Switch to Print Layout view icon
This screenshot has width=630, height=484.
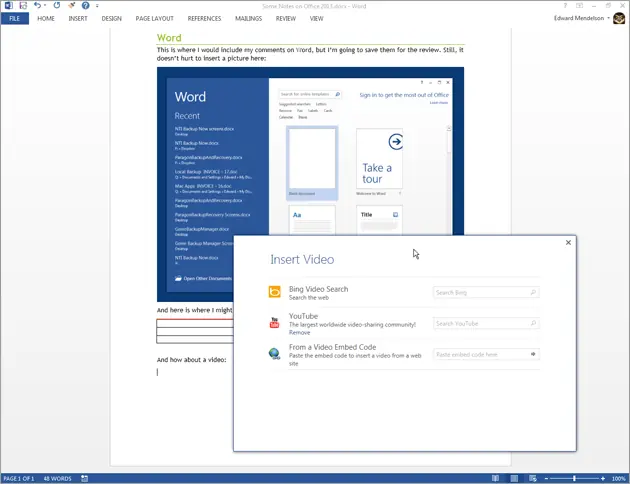pos(514,478)
